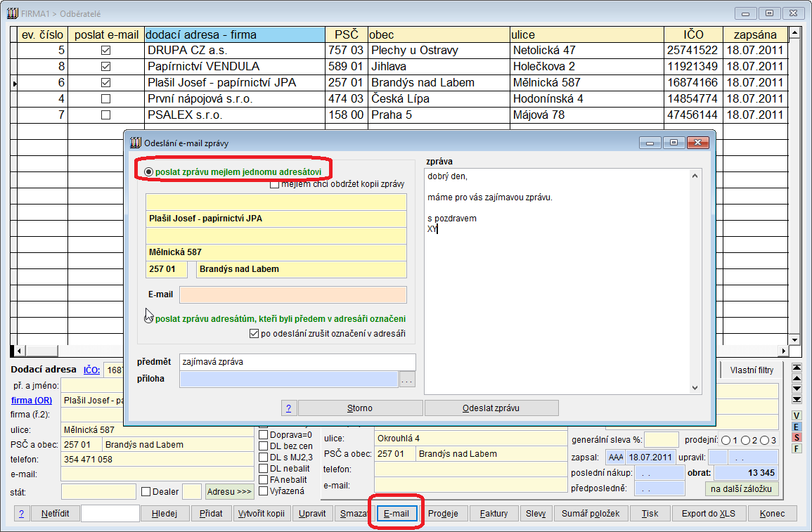Click the F side icon
This screenshot has width=812, height=532.
pyautogui.click(x=797, y=448)
